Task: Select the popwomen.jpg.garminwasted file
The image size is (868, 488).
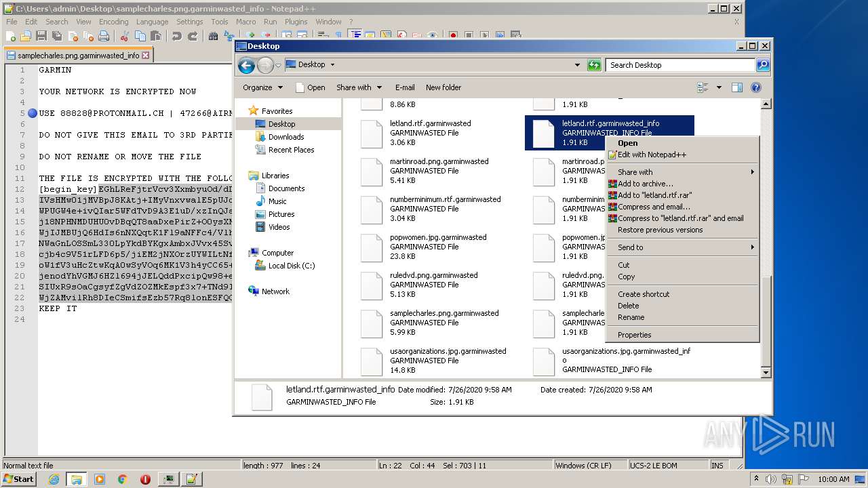Action: point(434,247)
